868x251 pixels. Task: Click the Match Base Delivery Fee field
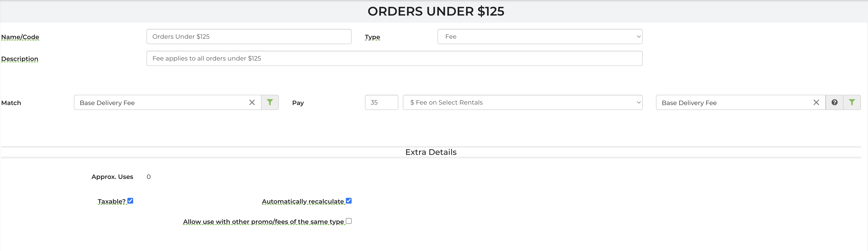coord(162,102)
